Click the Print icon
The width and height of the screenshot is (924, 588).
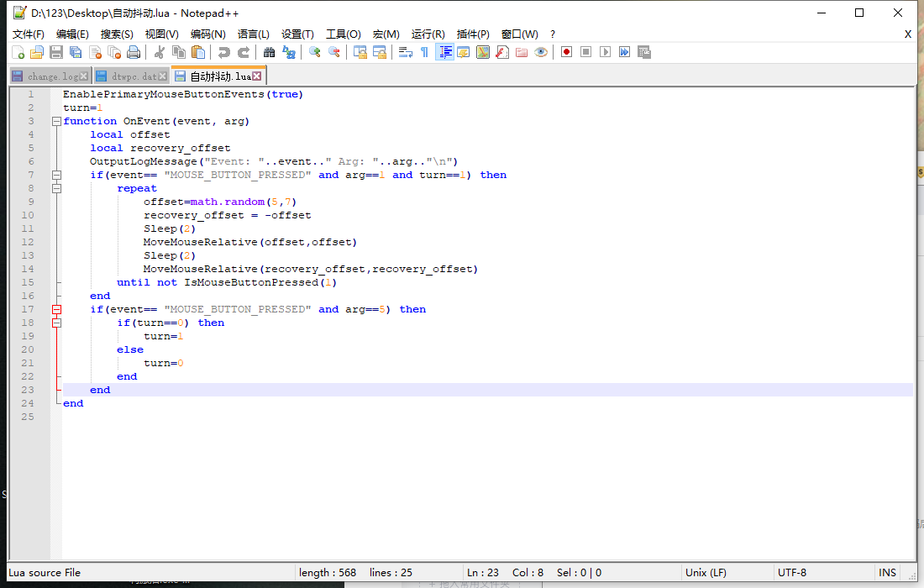point(134,52)
